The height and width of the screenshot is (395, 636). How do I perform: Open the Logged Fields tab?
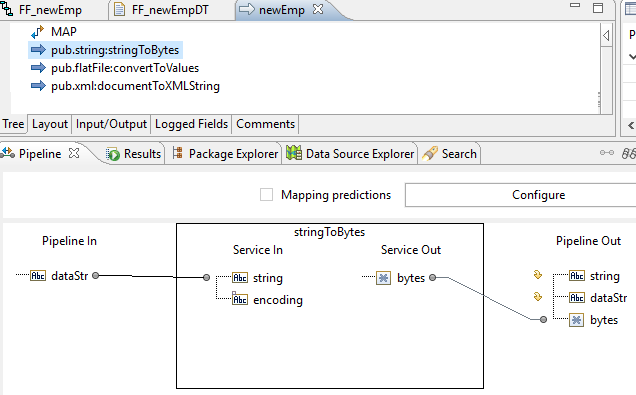click(x=191, y=124)
